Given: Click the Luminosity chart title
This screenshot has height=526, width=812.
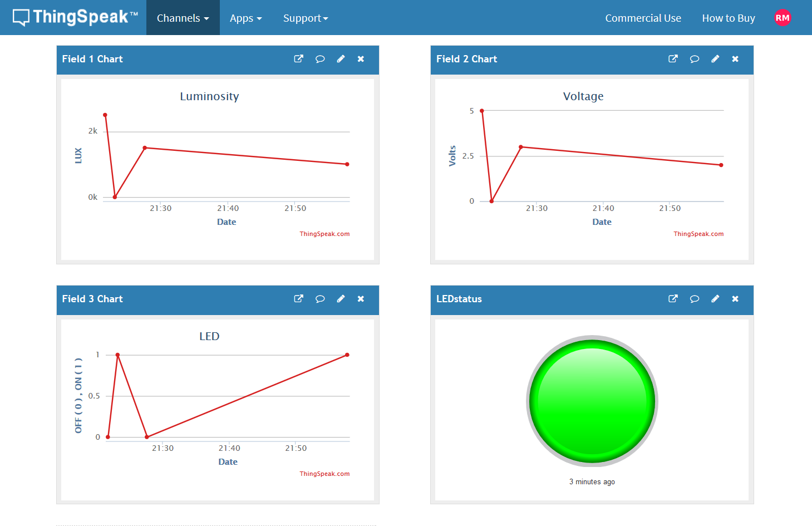Looking at the screenshot, I should 209,96.
